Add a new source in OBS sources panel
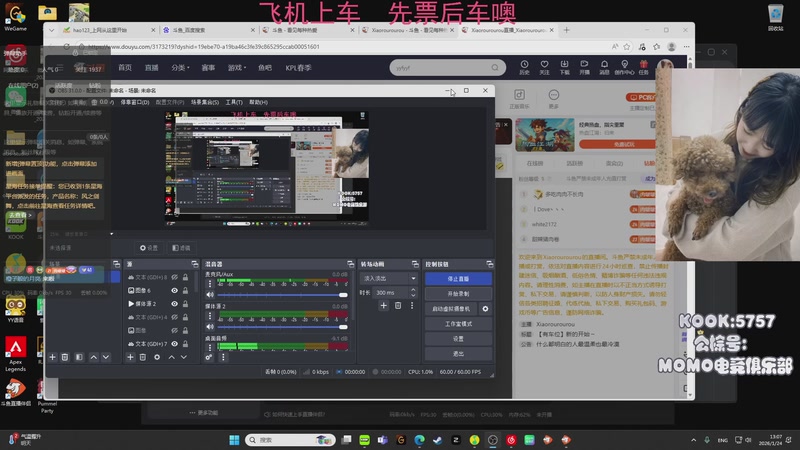The image size is (800, 450). pyautogui.click(x=130, y=357)
